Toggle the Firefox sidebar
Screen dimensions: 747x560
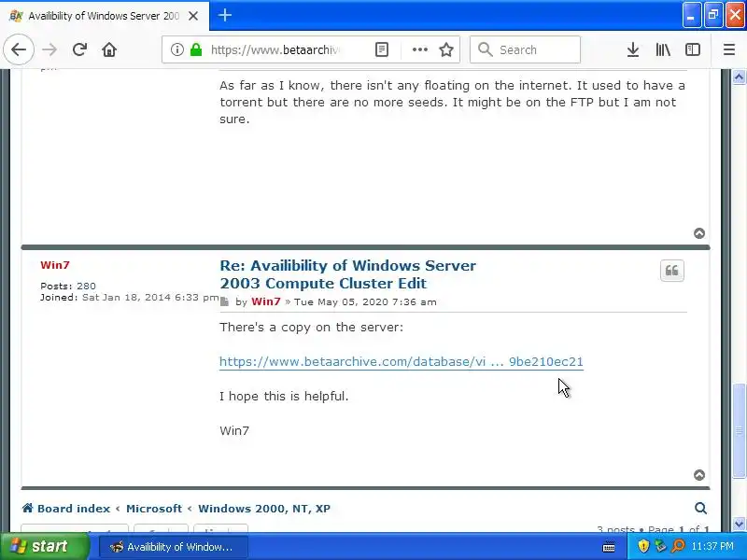(x=693, y=49)
